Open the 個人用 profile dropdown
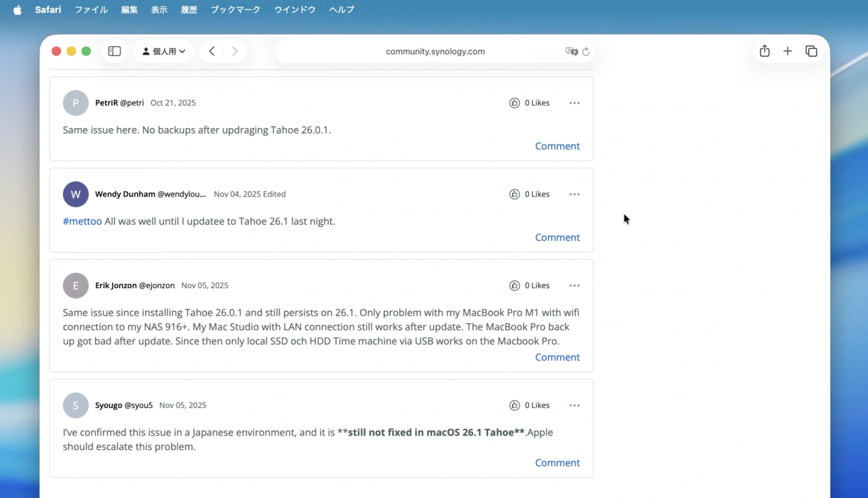The width and height of the screenshot is (868, 498). 163,51
